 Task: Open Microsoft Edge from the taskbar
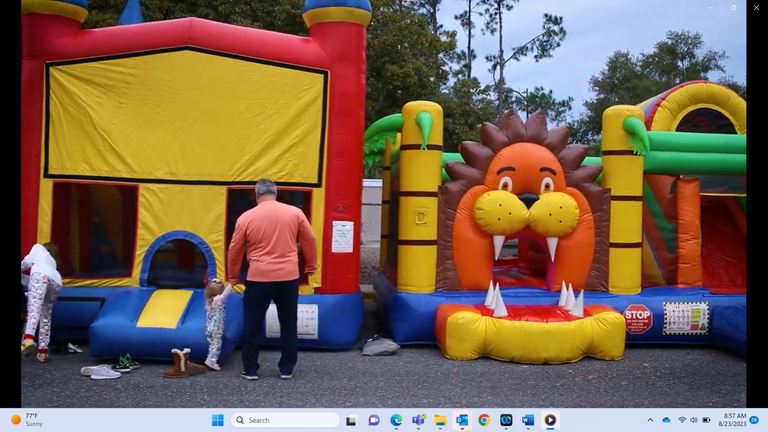point(396,420)
